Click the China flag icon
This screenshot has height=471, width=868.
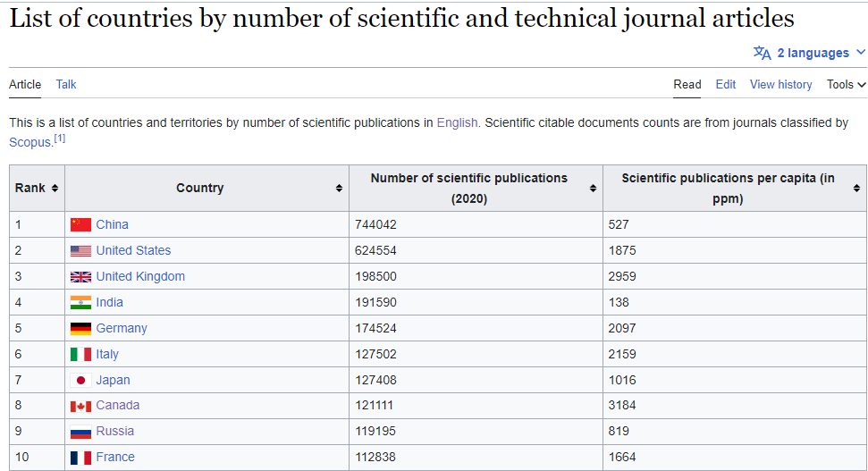click(x=80, y=224)
